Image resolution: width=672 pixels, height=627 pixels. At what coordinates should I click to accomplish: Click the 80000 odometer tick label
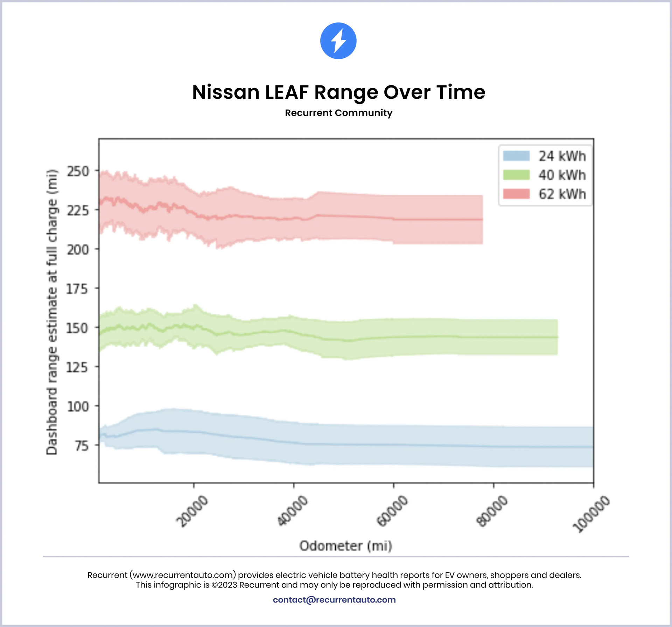coord(492,511)
